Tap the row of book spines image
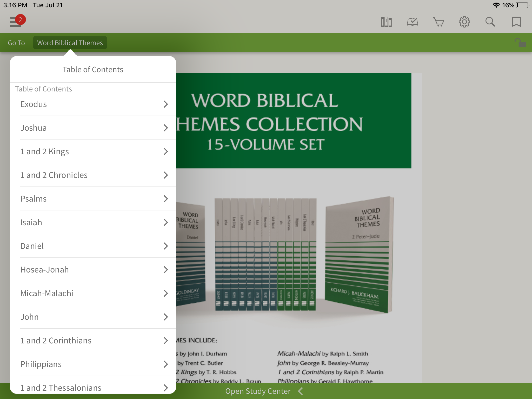 coord(266,255)
